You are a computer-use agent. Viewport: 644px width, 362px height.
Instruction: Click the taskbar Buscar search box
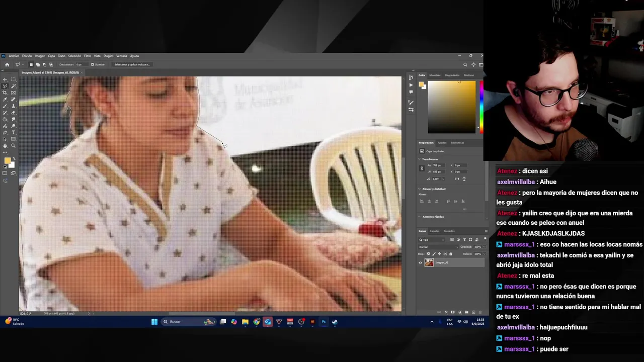point(189,322)
